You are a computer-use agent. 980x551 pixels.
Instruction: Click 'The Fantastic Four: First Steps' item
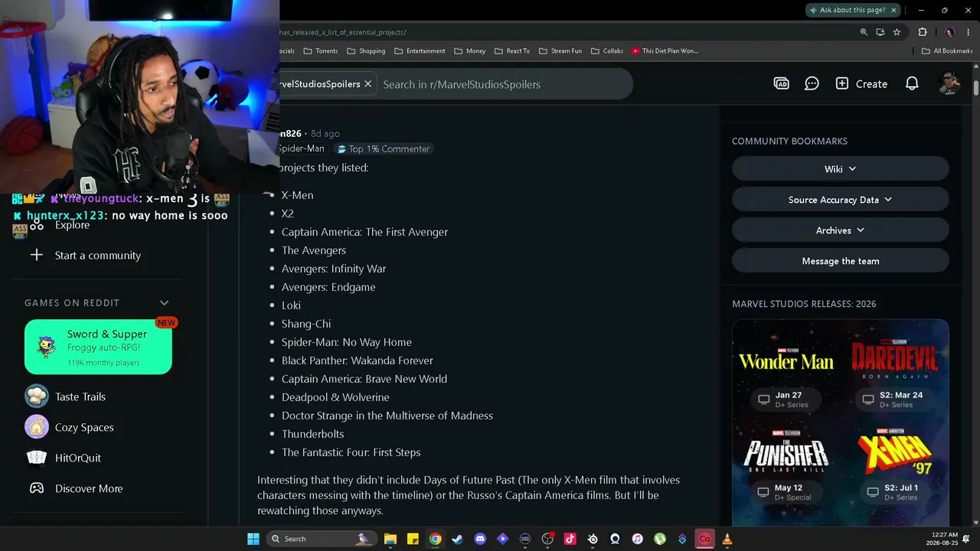[351, 452]
